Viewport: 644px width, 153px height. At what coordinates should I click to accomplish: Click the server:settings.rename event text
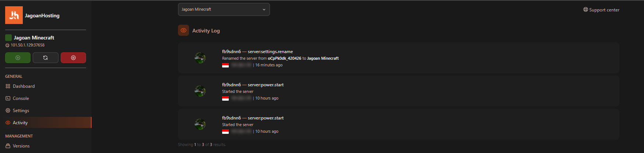(x=270, y=52)
